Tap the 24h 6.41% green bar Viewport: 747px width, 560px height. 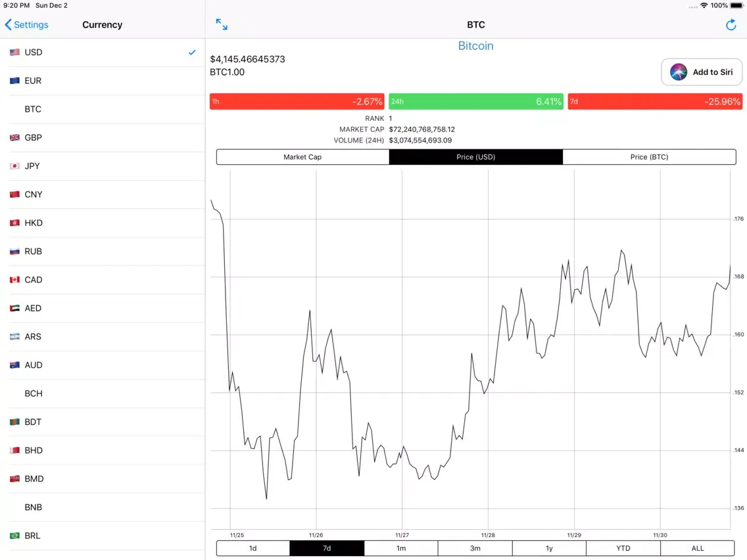pos(476,101)
